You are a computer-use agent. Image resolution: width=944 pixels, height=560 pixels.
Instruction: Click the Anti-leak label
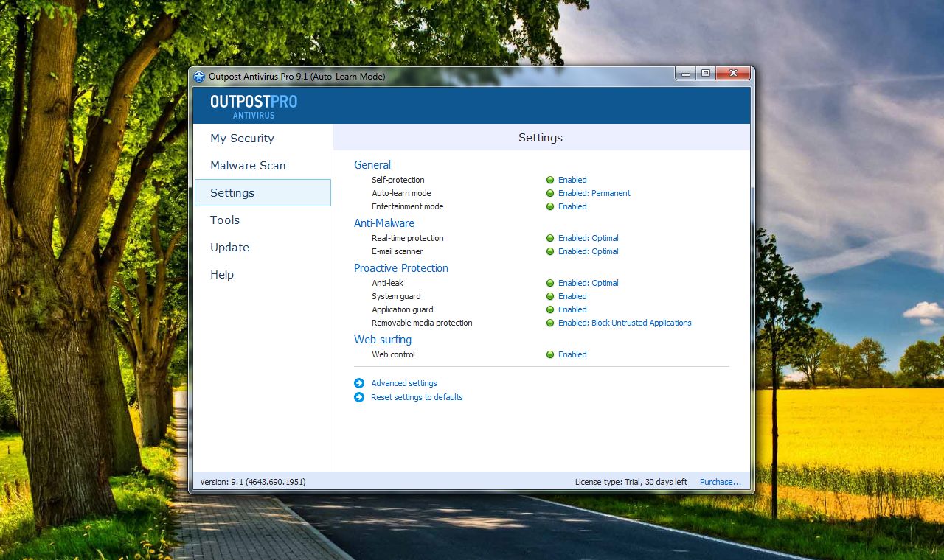[x=388, y=283]
